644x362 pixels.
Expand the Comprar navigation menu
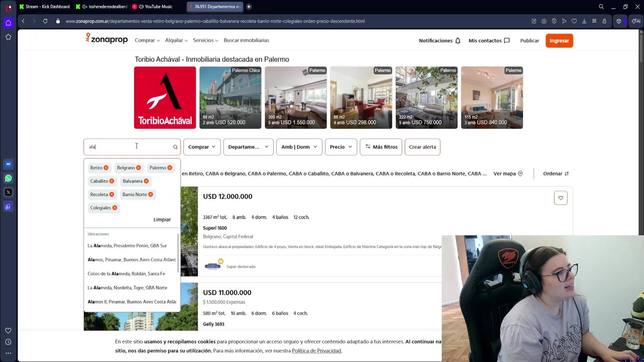(x=147, y=40)
